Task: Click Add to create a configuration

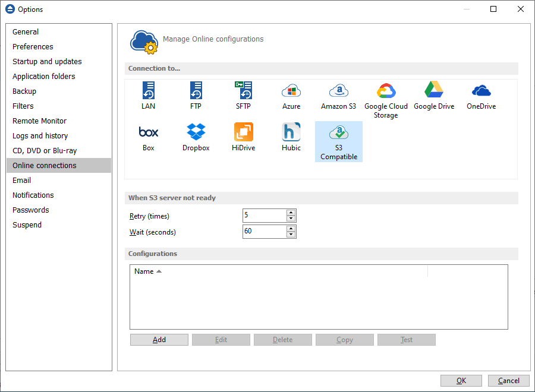Action: point(159,340)
